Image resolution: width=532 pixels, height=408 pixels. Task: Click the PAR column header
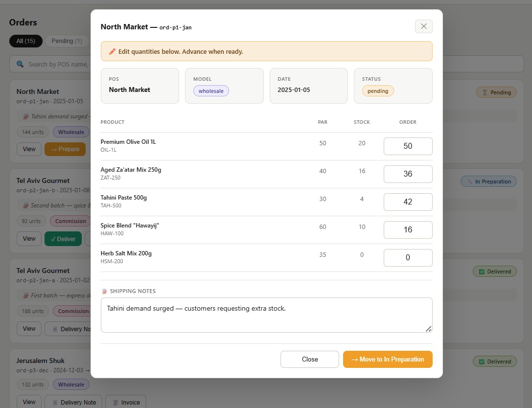(323, 122)
